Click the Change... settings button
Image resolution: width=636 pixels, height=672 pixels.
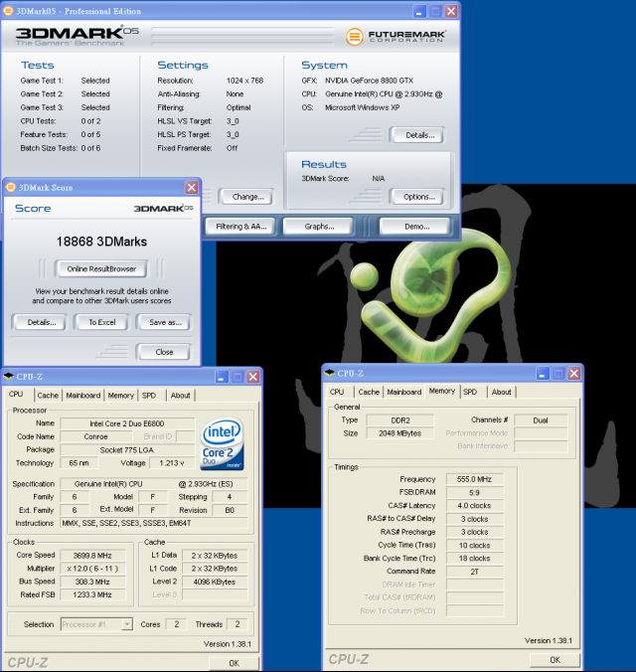pyautogui.click(x=246, y=197)
